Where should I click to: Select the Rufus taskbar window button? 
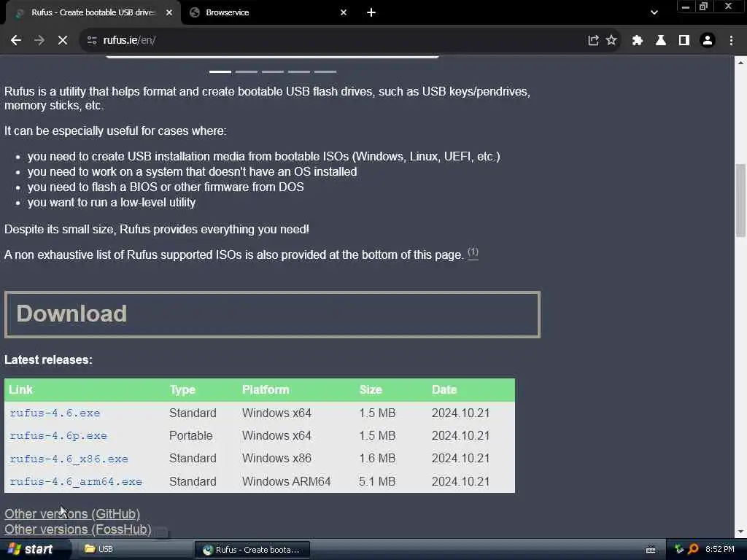coord(252,550)
